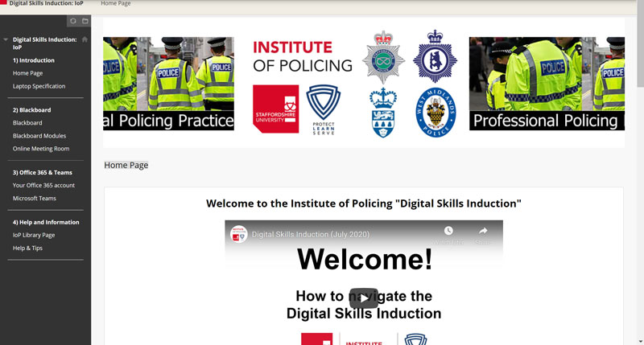Screen dimensions: 644x345
Task: Click the Home Page content heading
Action: (126, 165)
